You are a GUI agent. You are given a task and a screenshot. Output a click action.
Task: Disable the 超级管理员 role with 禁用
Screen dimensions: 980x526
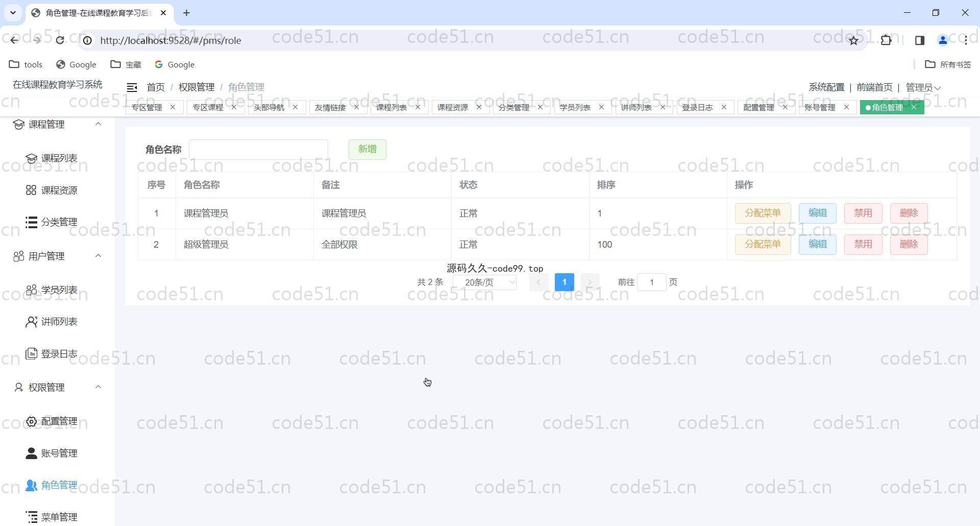click(863, 245)
